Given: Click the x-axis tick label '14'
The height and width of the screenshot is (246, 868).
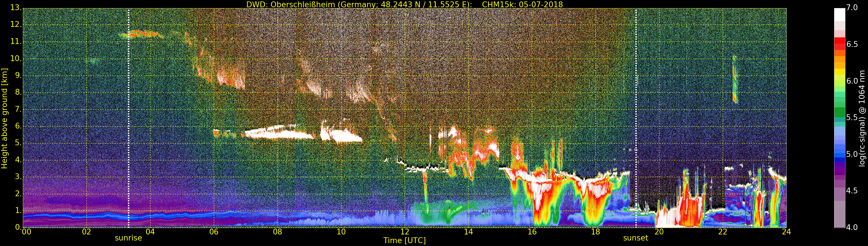Looking at the screenshot, I should pyautogui.click(x=468, y=232).
